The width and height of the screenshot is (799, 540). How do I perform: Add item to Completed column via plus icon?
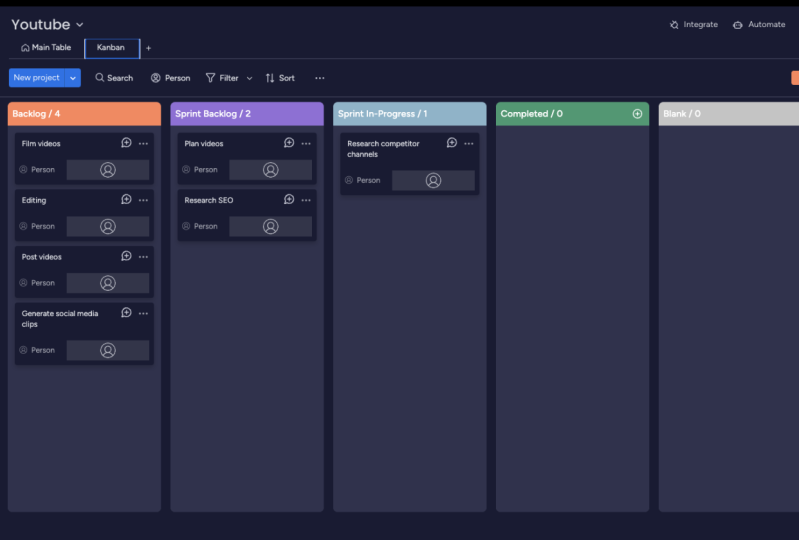point(637,114)
